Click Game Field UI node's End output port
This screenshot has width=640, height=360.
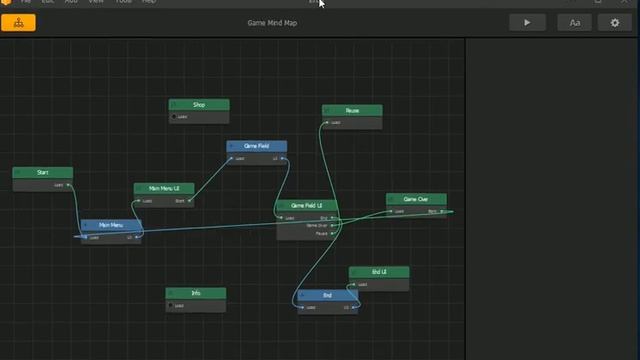[x=332, y=218]
